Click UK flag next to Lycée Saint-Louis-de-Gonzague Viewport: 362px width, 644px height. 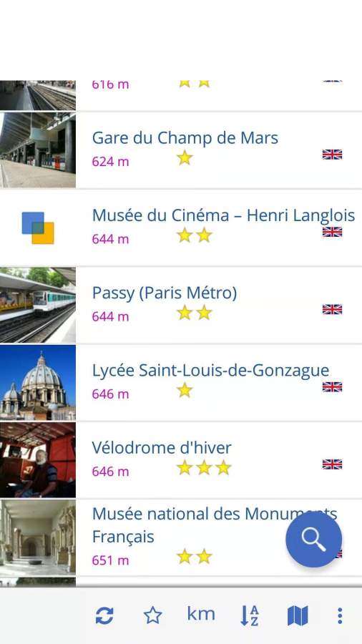point(332,387)
